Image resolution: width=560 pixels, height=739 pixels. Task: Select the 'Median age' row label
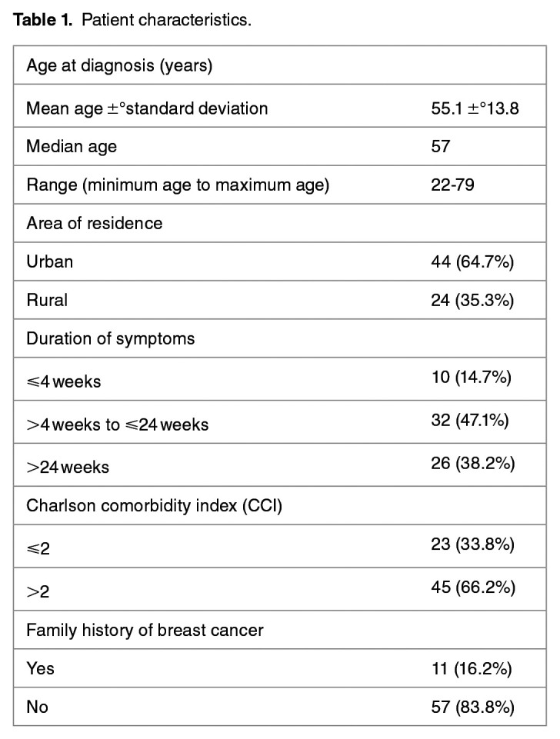click(72, 146)
